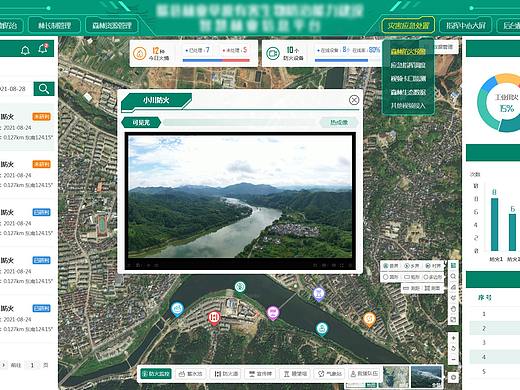Image resolution: width=520 pixels, height=390 pixels.
Task: Select 其他视频接入 in dropdown menu
Action: point(408,106)
